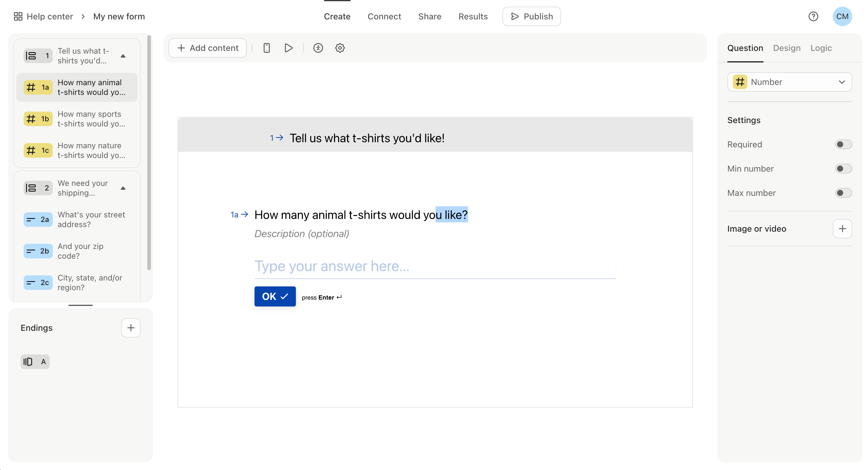Click the Publish button

[531, 16]
